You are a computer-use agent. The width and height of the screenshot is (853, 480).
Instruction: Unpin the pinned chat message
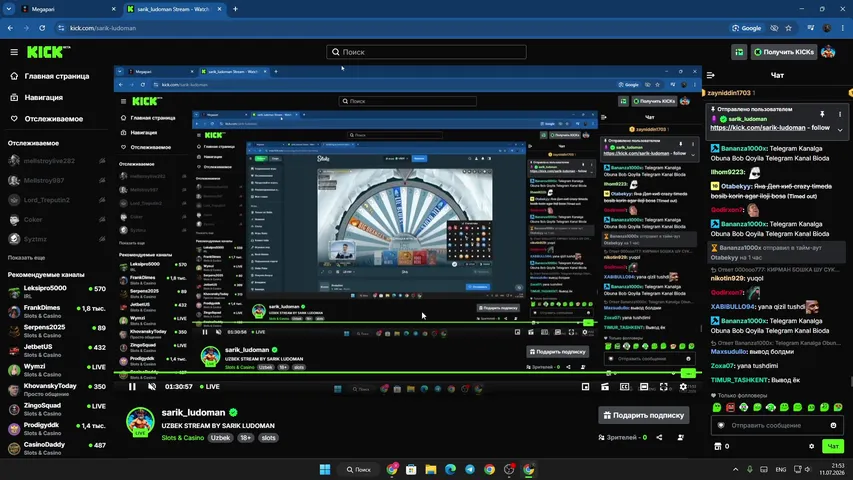coord(822,114)
